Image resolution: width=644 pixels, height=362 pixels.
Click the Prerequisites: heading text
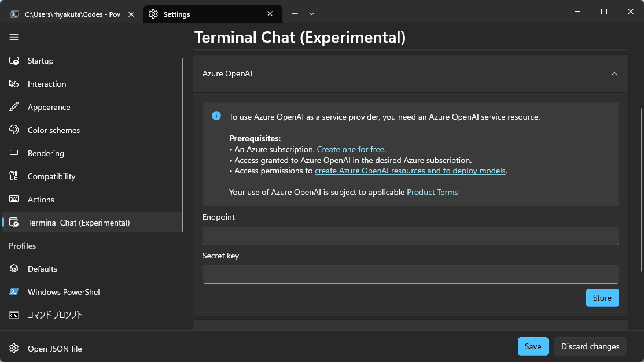pos(255,138)
